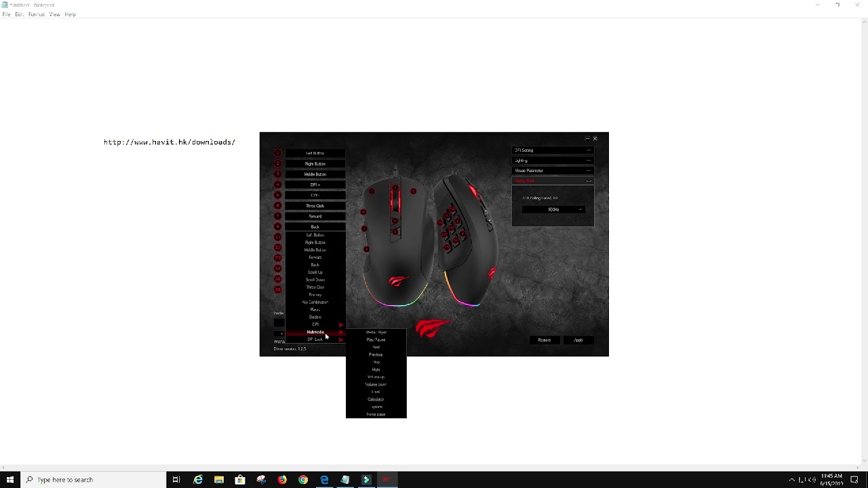The width and height of the screenshot is (868, 488).
Task: Choose Key Combination in the assignment list
Action: pyautogui.click(x=315, y=302)
